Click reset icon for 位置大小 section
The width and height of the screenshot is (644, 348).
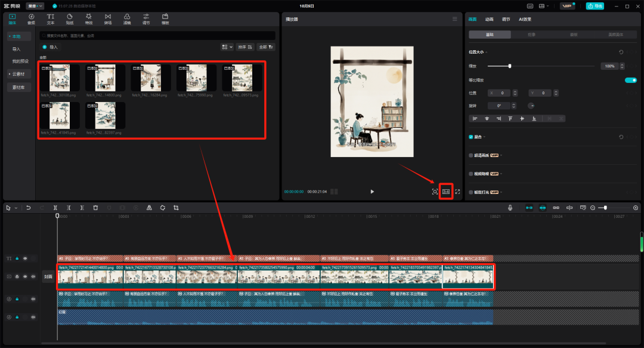point(621,53)
